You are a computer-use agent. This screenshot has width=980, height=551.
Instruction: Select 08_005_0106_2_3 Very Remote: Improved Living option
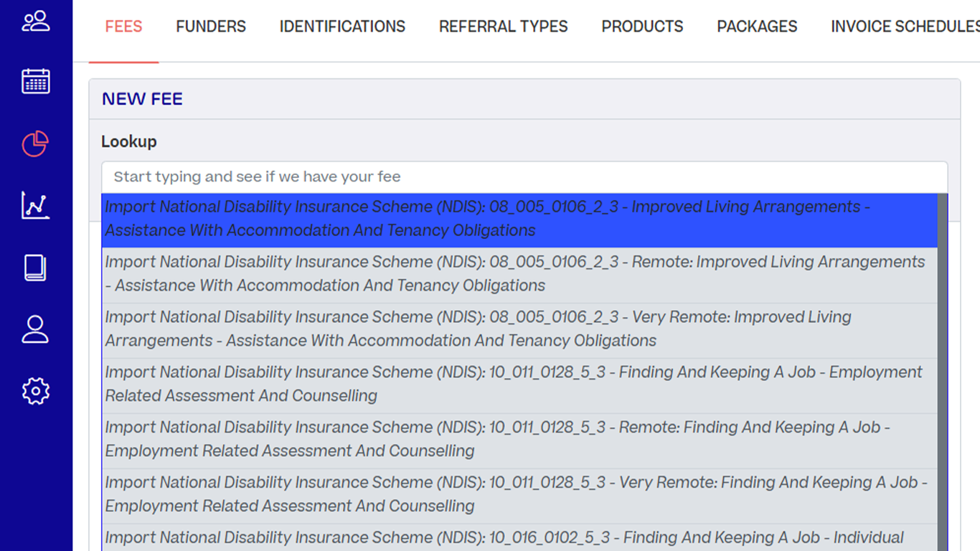pos(519,331)
